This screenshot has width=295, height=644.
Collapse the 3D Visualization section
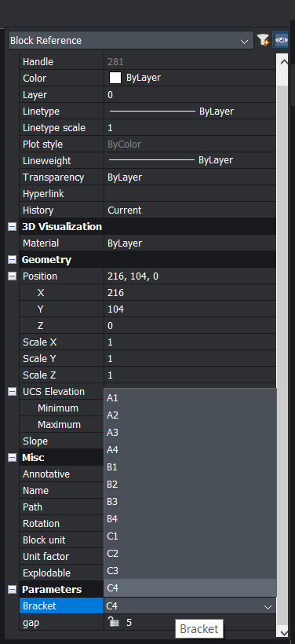(13, 227)
